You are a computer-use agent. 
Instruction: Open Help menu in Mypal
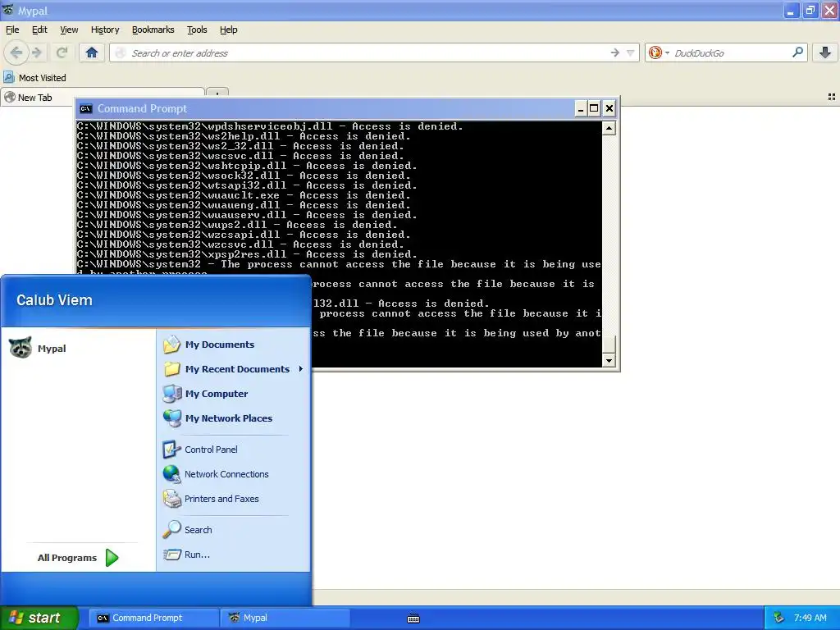228,30
